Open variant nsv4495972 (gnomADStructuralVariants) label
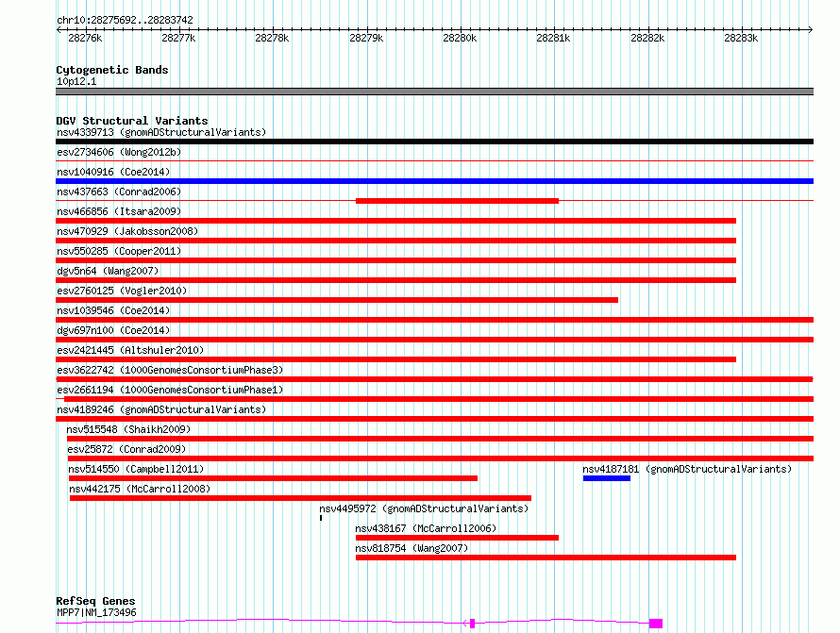Viewport: 840px width, 633px height. click(x=424, y=508)
